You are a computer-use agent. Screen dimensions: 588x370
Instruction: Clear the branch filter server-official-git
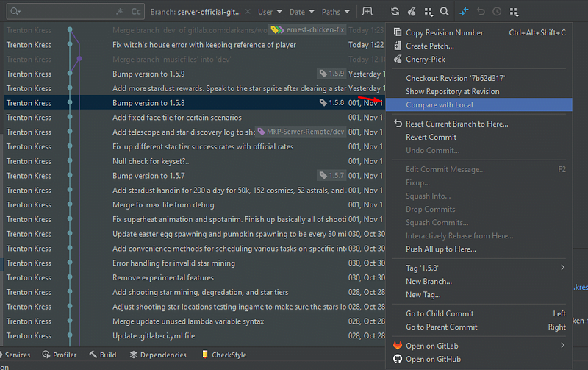(248, 12)
